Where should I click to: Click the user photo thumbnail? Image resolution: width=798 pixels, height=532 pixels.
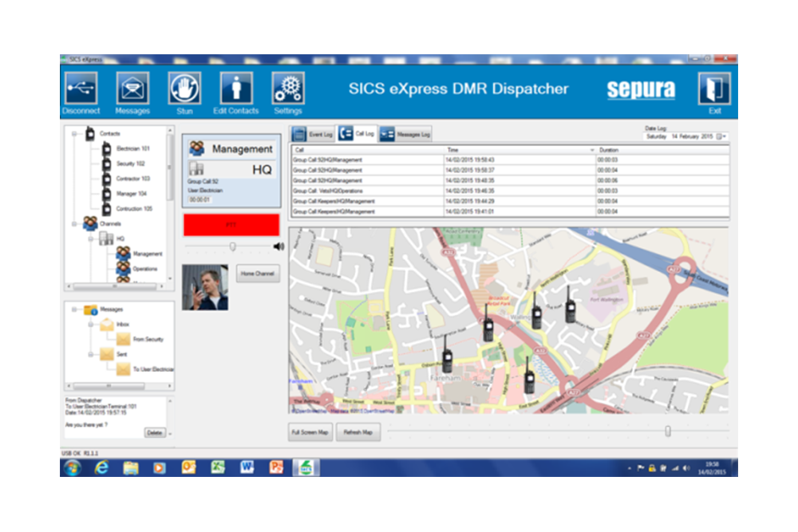(x=205, y=287)
